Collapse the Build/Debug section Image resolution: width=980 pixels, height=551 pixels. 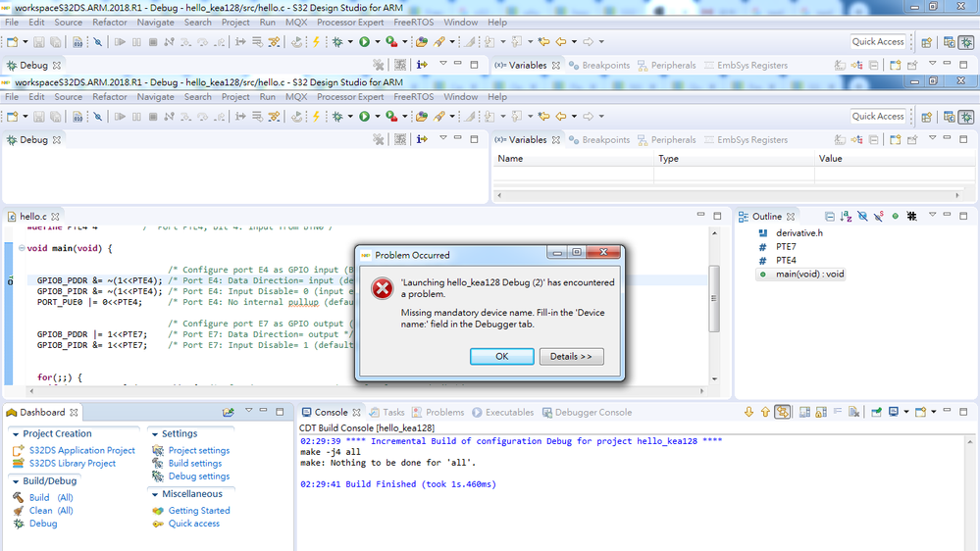click(16, 481)
